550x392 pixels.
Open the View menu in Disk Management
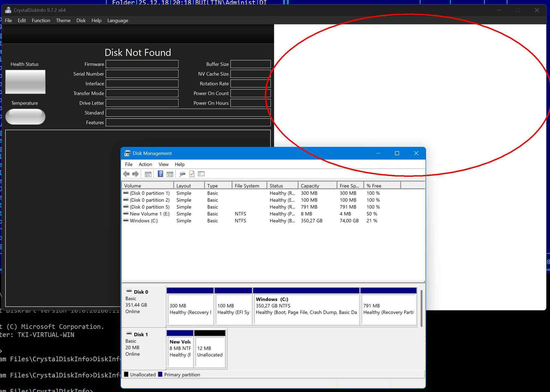(x=163, y=164)
